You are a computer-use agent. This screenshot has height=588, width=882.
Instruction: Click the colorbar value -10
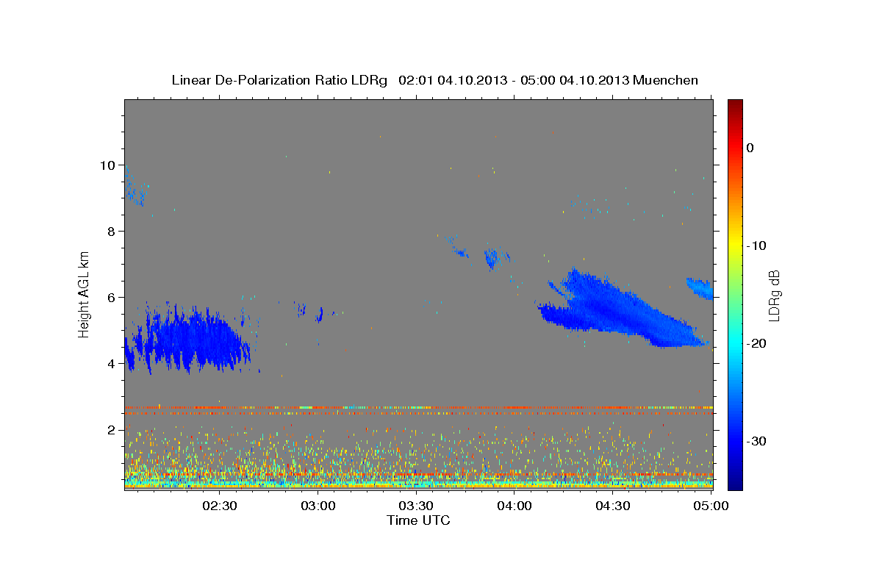click(x=756, y=245)
